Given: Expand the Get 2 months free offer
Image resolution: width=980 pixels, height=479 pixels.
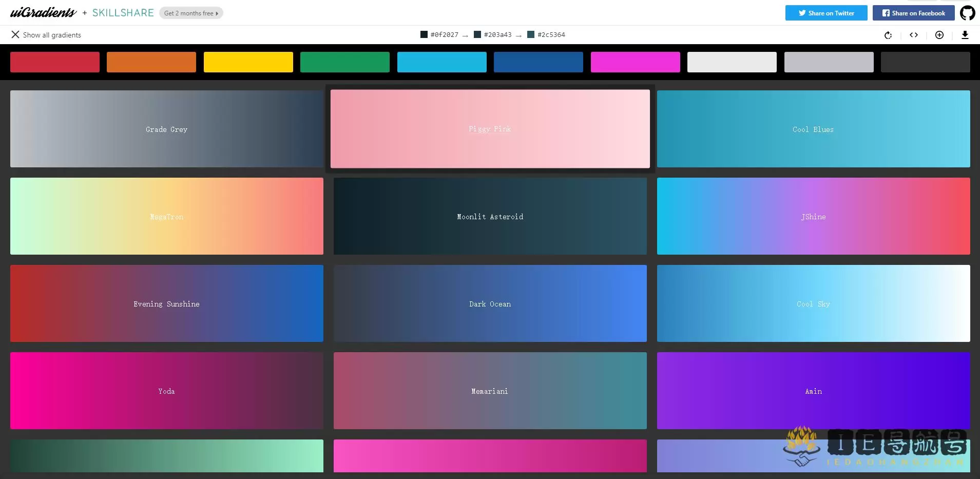Looking at the screenshot, I should pyautogui.click(x=191, y=13).
